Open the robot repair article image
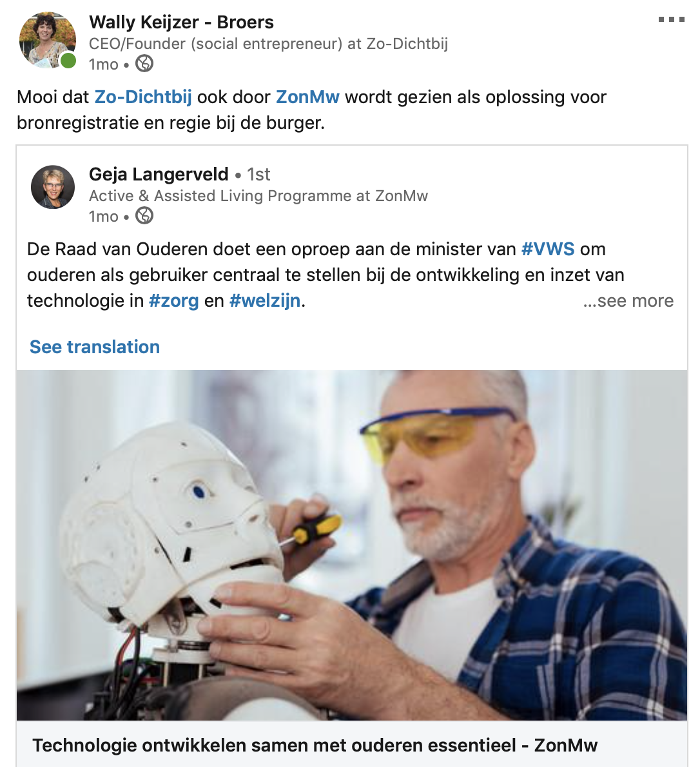Image resolution: width=700 pixels, height=767 pixels. [x=352, y=545]
